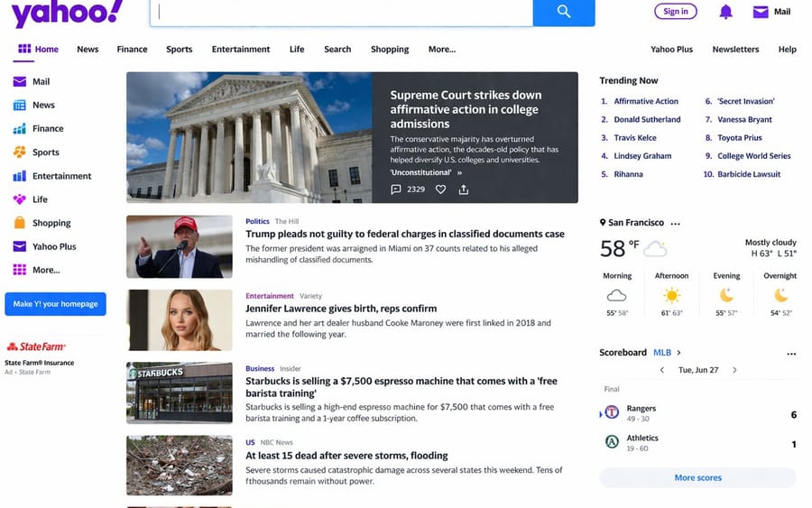Open notifications bell icon

[725, 12]
